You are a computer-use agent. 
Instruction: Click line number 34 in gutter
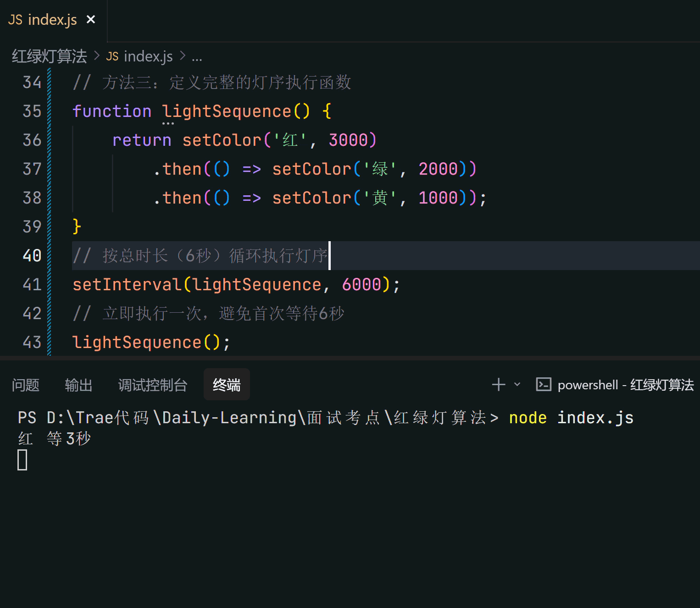(x=32, y=83)
